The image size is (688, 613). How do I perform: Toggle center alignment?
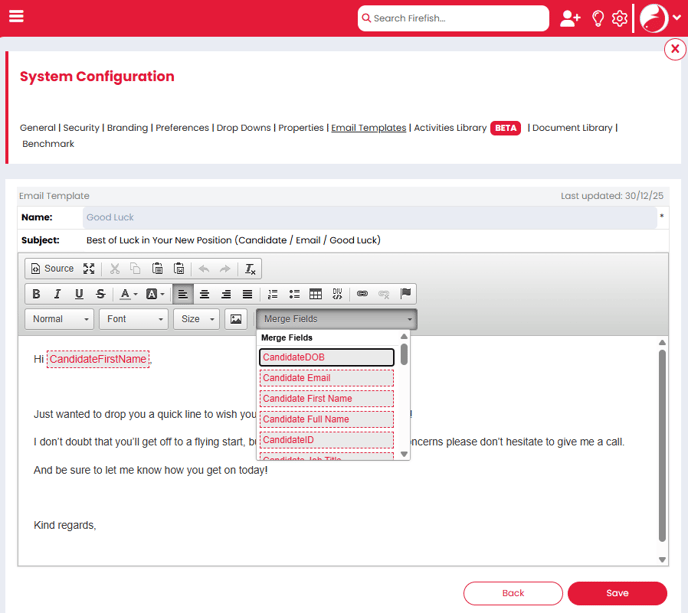[204, 294]
